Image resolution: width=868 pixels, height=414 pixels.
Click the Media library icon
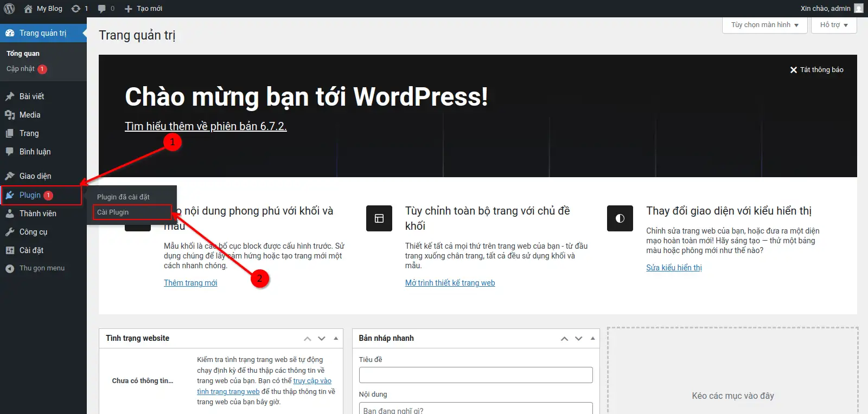(10, 115)
